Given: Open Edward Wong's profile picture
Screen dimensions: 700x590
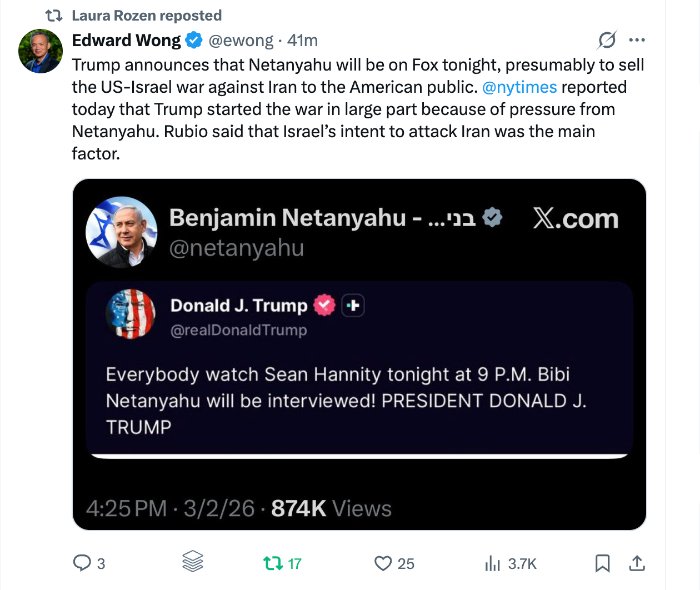Looking at the screenshot, I should coord(41,51).
